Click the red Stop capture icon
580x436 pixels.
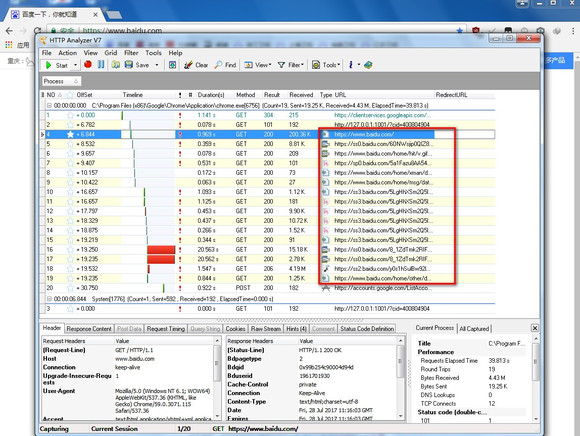point(88,65)
